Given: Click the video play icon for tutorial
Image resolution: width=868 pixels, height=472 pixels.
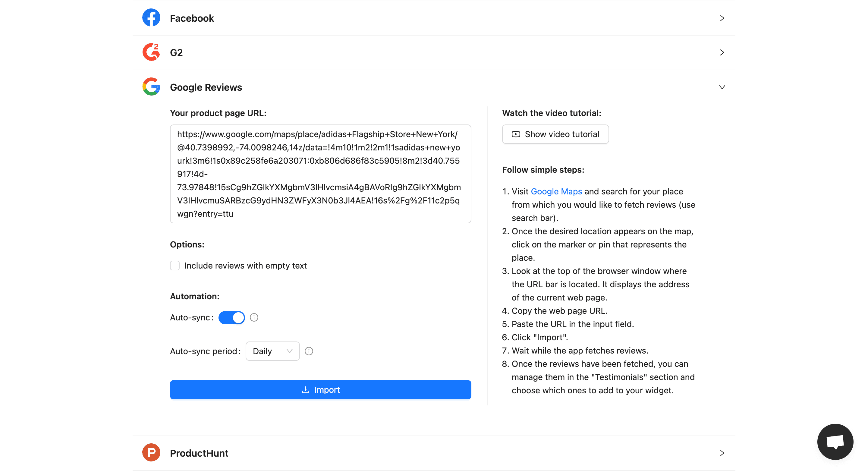Looking at the screenshot, I should coord(515,134).
